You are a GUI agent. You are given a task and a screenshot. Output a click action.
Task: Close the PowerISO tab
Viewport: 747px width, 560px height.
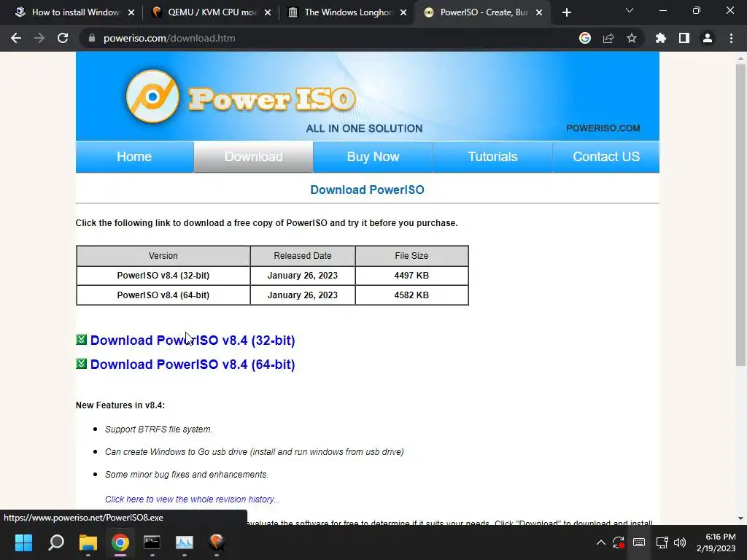coord(539,12)
